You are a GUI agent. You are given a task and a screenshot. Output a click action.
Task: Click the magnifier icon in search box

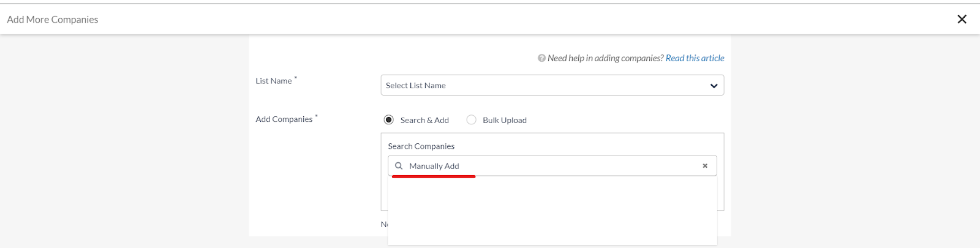(x=399, y=166)
